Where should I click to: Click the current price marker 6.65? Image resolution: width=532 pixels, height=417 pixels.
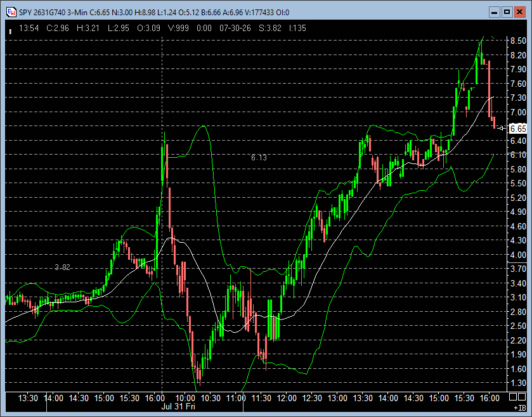tap(518, 129)
